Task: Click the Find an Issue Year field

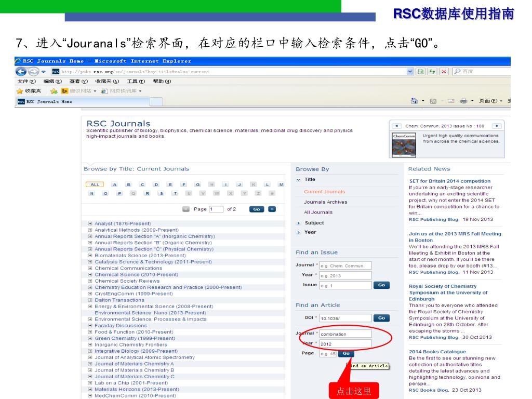Action: click(345, 275)
